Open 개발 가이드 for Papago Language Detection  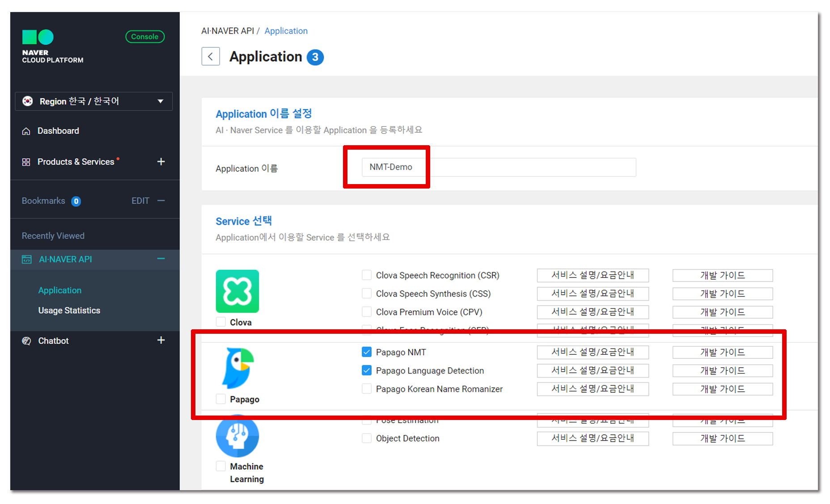723,370
